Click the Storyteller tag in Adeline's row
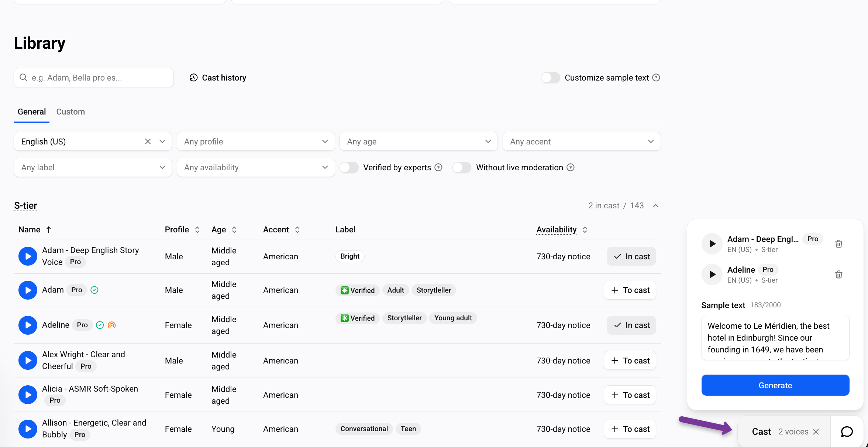 (404, 318)
